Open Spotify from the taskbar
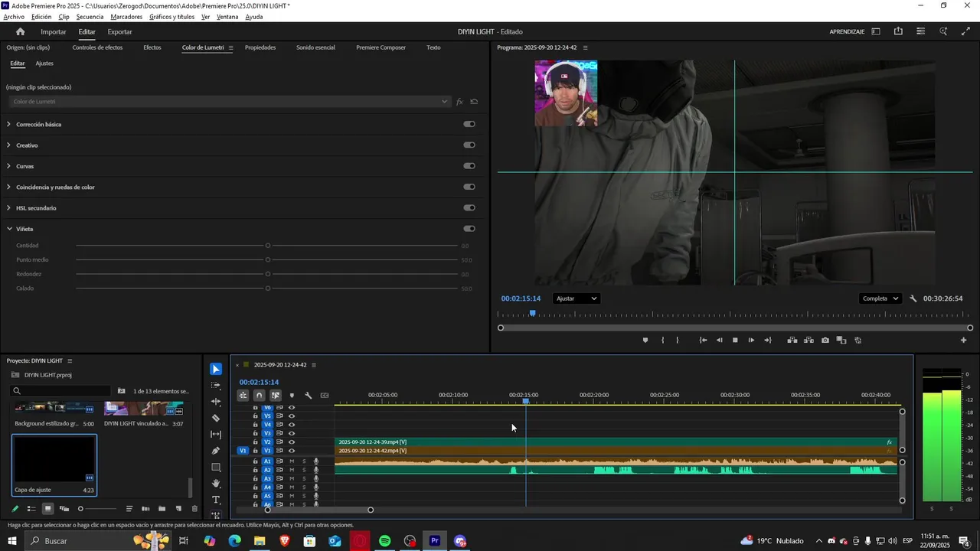 (x=384, y=541)
